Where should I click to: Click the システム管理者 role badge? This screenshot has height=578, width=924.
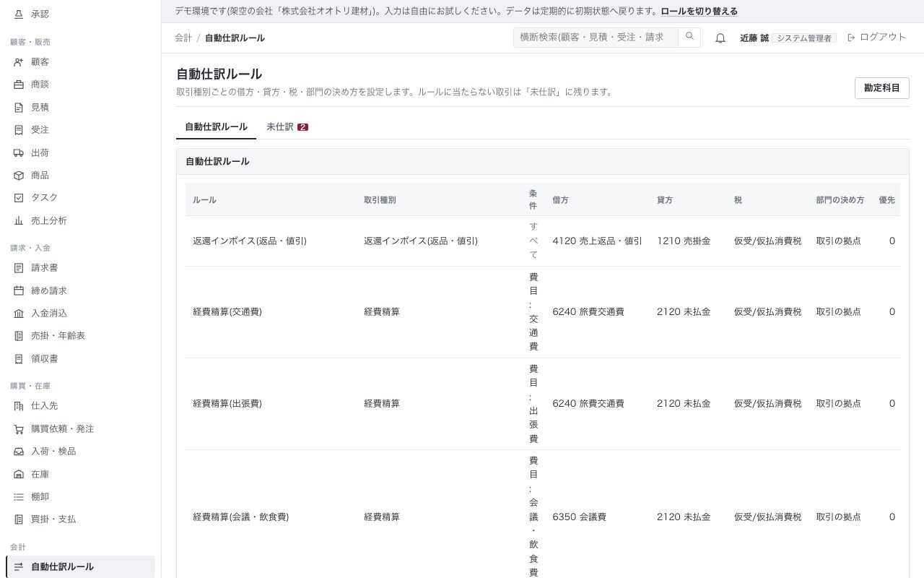804,38
